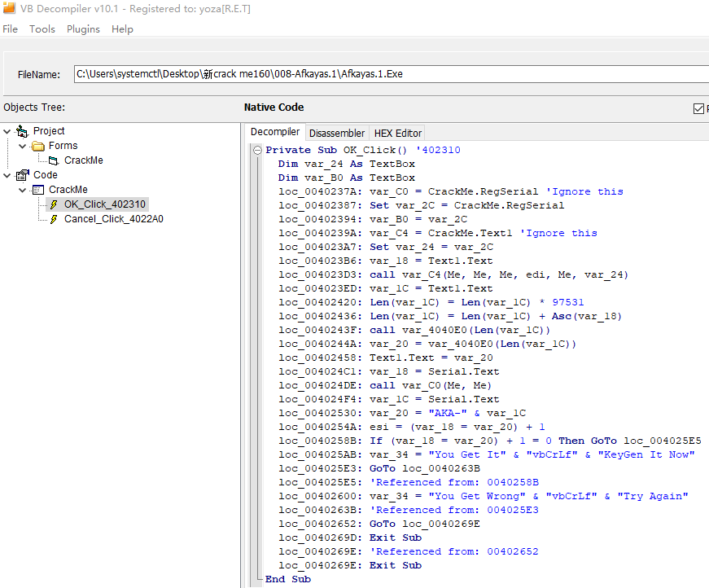Select the Code tree label
The width and height of the screenshot is (709, 588).
click(46, 175)
